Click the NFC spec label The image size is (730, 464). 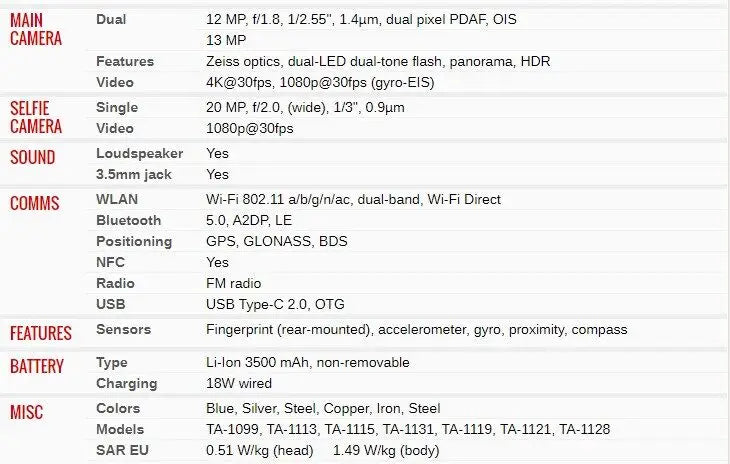(110, 262)
